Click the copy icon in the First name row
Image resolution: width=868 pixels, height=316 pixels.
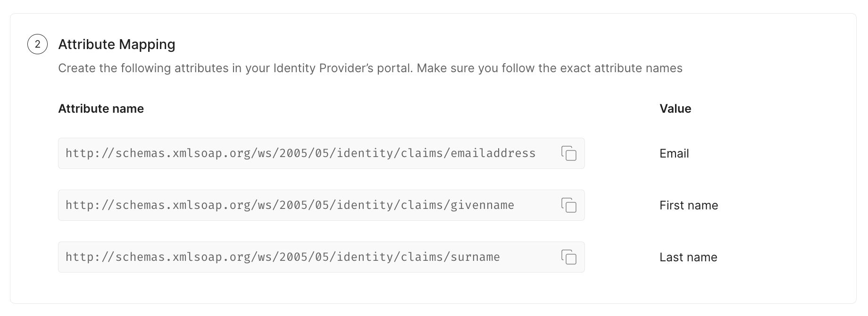(x=569, y=205)
